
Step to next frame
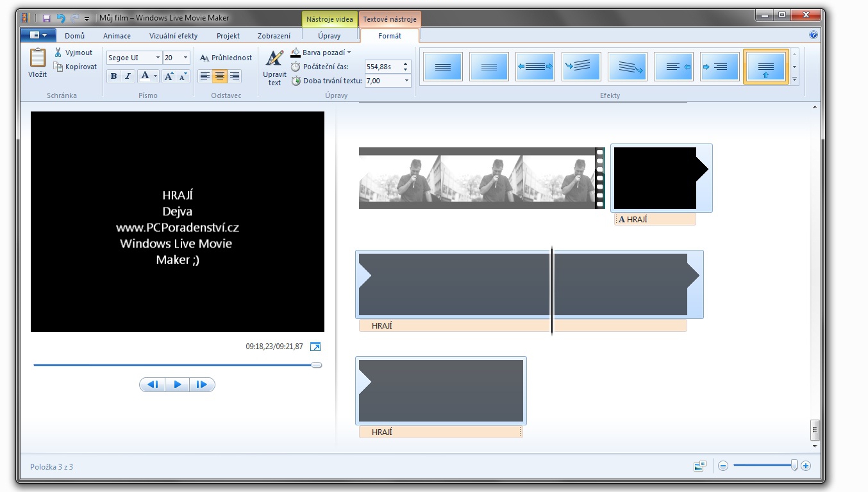click(202, 384)
